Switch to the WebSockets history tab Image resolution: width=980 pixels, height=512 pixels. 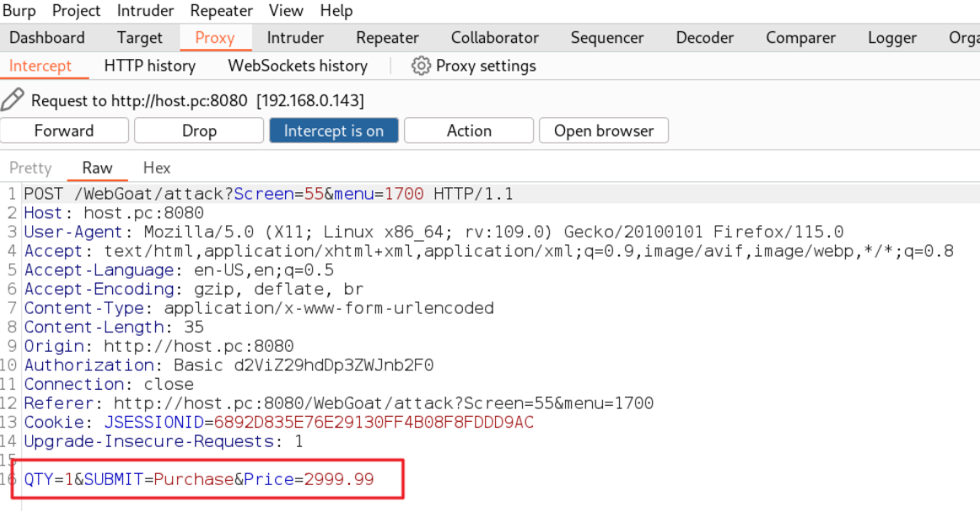pyautogui.click(x=298, y=66)
